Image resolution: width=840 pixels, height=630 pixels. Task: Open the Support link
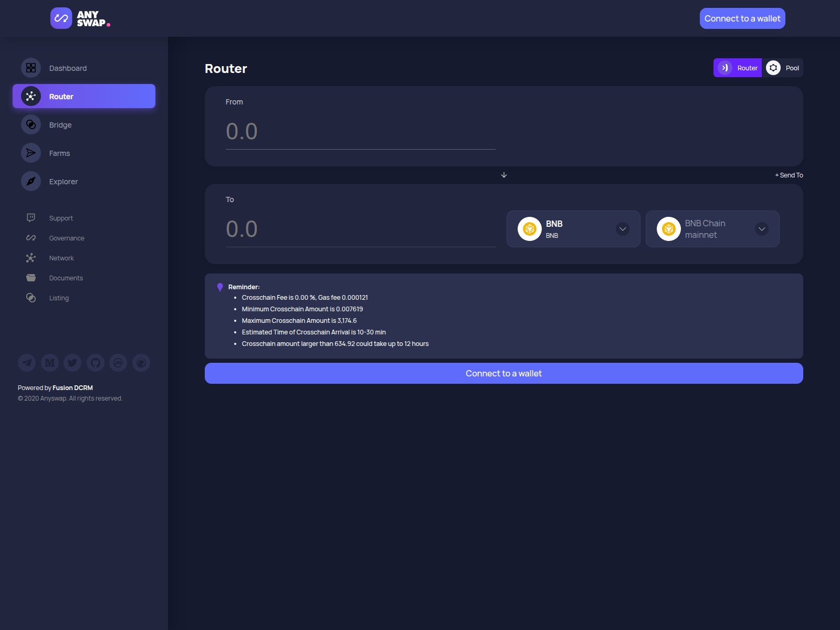tap(61, 218)
